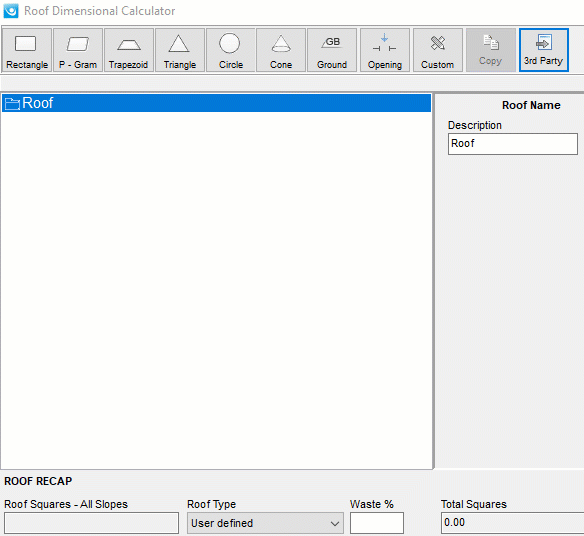Select the Cone shape tool
Image resolution: width=584 pixels, height=536 pixels.
coord(281,50)
